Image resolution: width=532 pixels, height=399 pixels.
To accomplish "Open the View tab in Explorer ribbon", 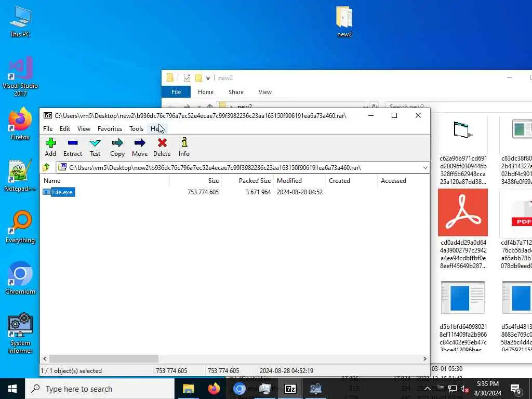I will click(x=265, y=92).
